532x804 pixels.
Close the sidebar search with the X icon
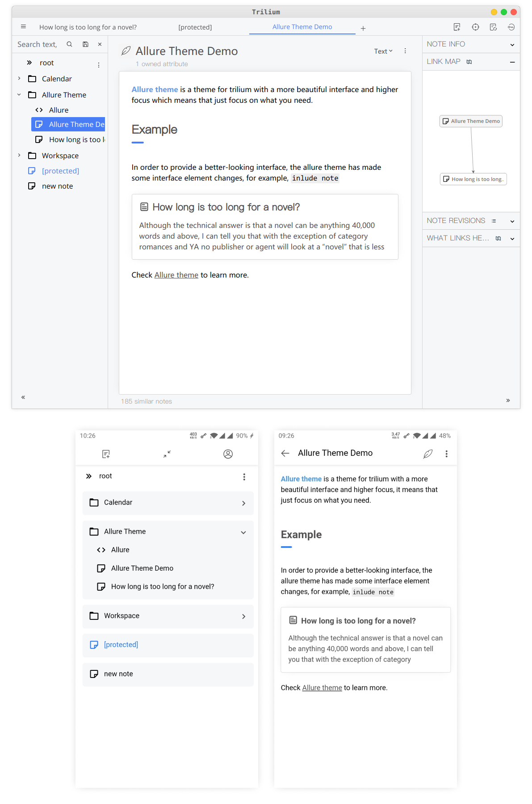(100, 44)
